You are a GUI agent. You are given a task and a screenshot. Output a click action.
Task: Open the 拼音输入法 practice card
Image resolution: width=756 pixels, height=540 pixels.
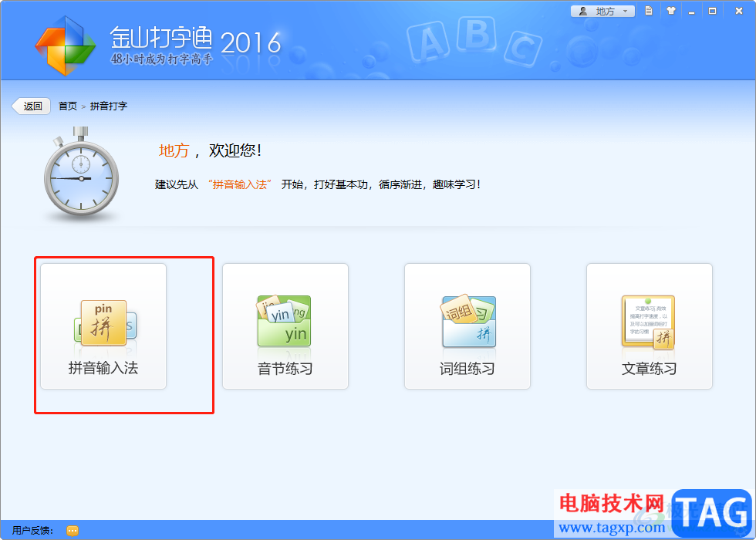[103, 326]
